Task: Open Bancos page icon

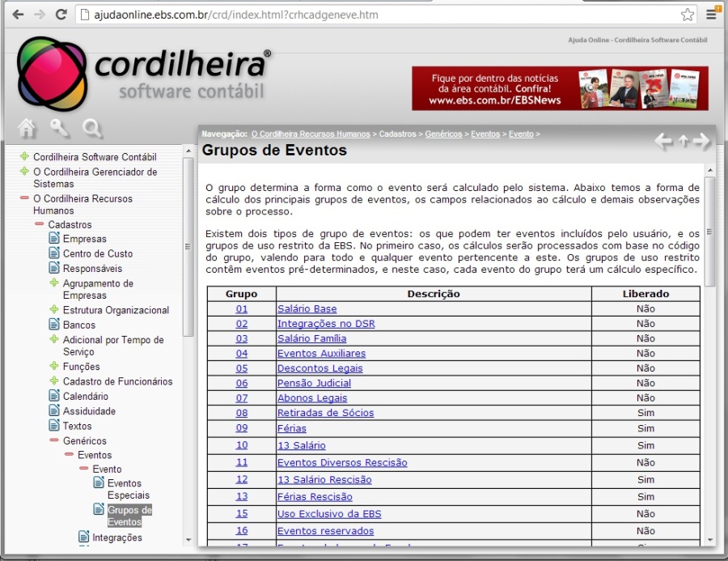Action: (54, 324)
